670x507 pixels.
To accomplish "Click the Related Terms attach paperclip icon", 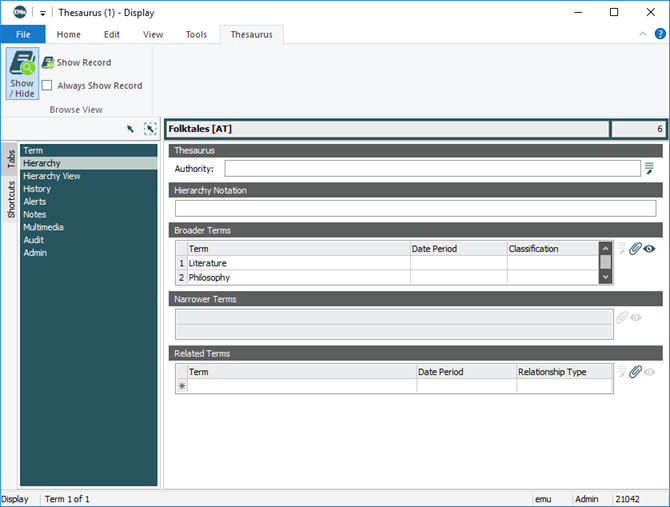I will [x=635, y=372].
